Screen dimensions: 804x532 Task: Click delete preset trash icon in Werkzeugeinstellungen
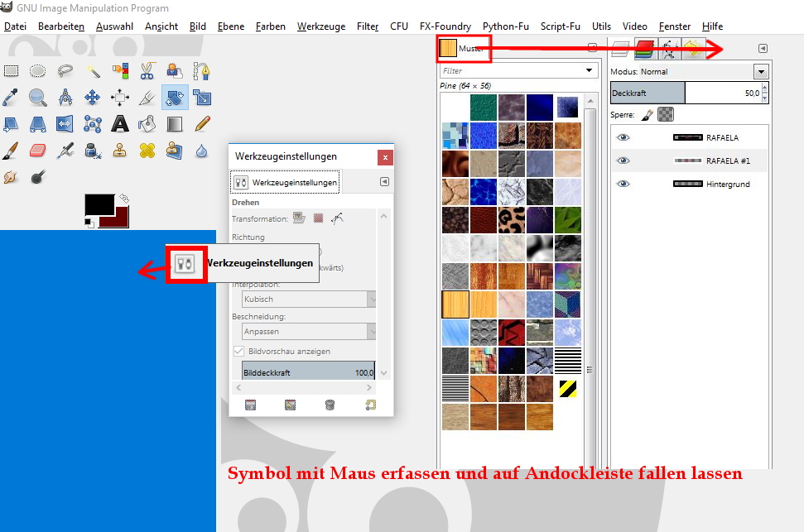coord(330,405)
